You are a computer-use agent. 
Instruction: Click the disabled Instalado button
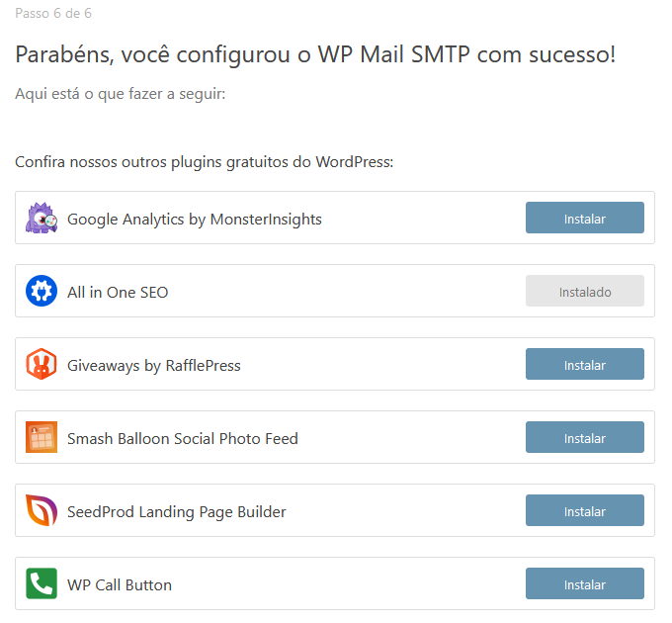[585, 291]
